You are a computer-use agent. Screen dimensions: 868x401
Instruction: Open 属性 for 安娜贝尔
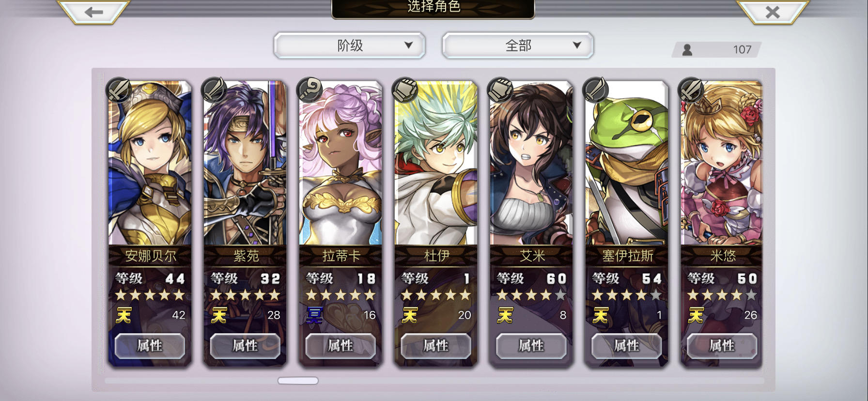pos(150,346)
